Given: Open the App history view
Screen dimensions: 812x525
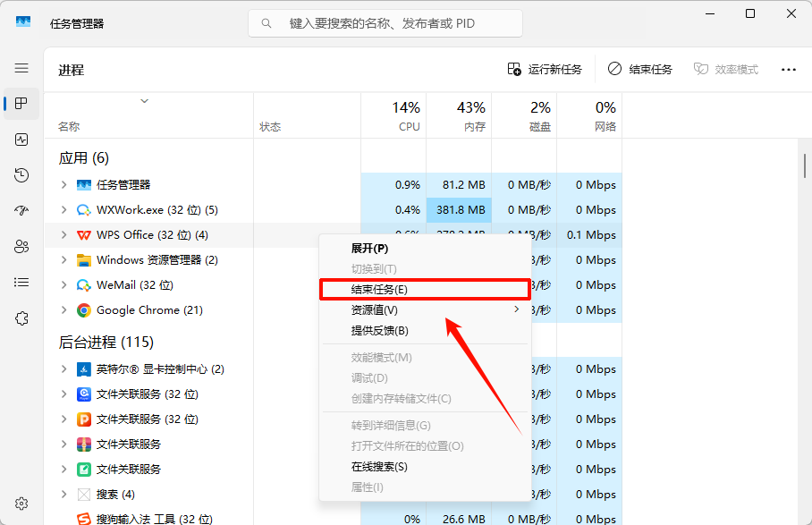Looking at the screenshot, I should [21, 174].
